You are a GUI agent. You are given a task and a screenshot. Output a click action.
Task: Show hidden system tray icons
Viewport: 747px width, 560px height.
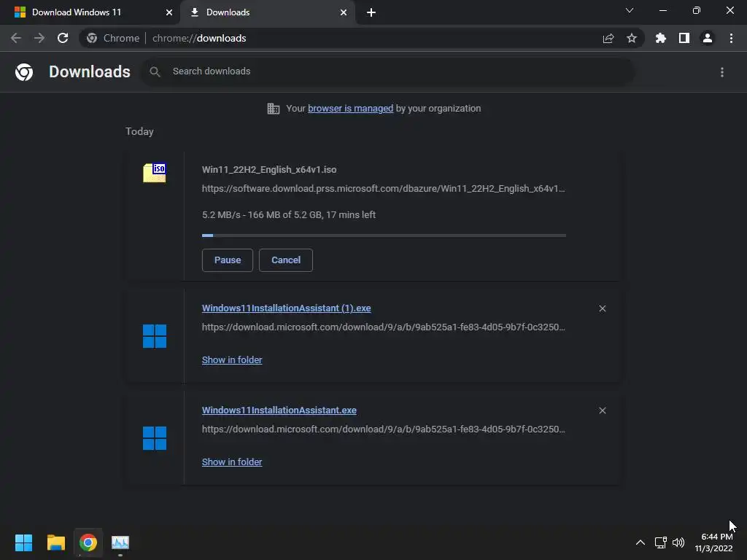(640, 542)
